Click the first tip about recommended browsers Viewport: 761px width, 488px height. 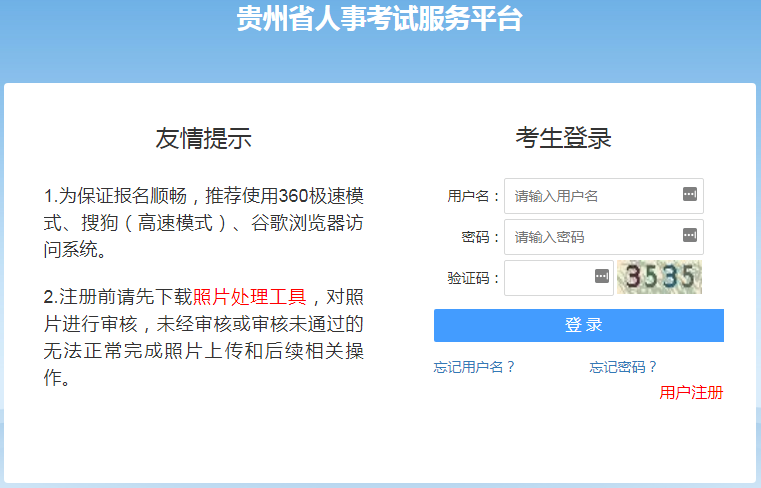pyautogui.click(x=203, y=222)
